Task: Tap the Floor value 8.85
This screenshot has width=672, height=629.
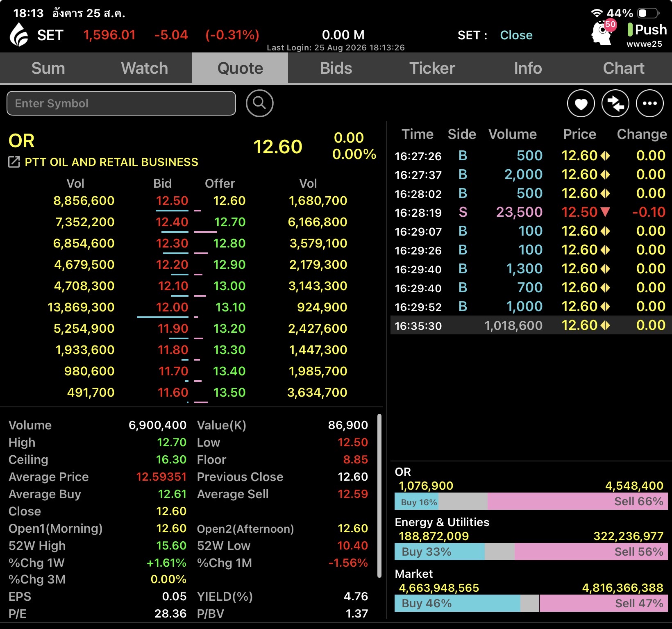Action: [x=355, y=460]
